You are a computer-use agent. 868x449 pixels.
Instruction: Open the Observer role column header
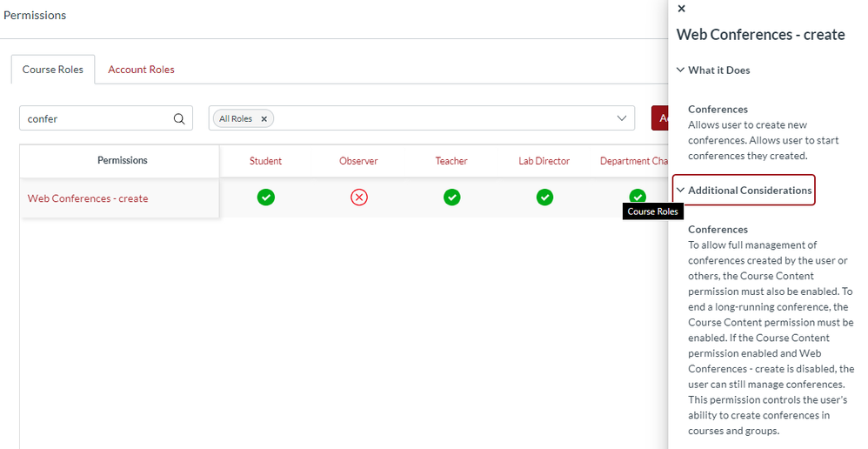pos(358,161)
